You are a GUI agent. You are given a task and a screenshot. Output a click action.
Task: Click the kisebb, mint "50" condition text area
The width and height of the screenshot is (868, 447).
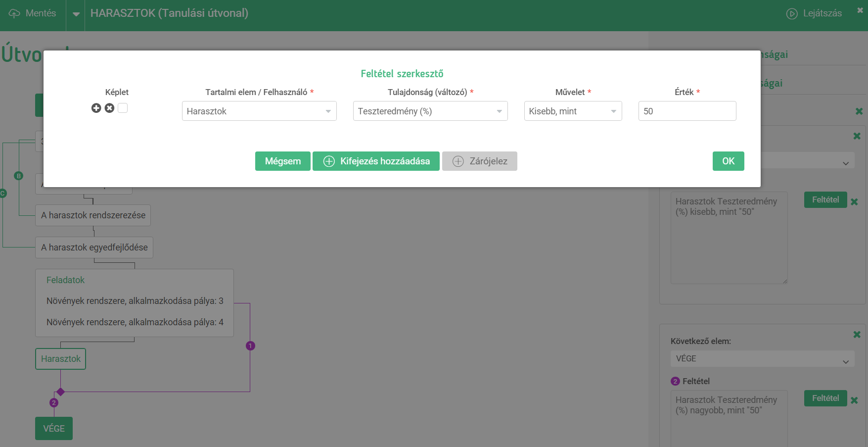729,238
